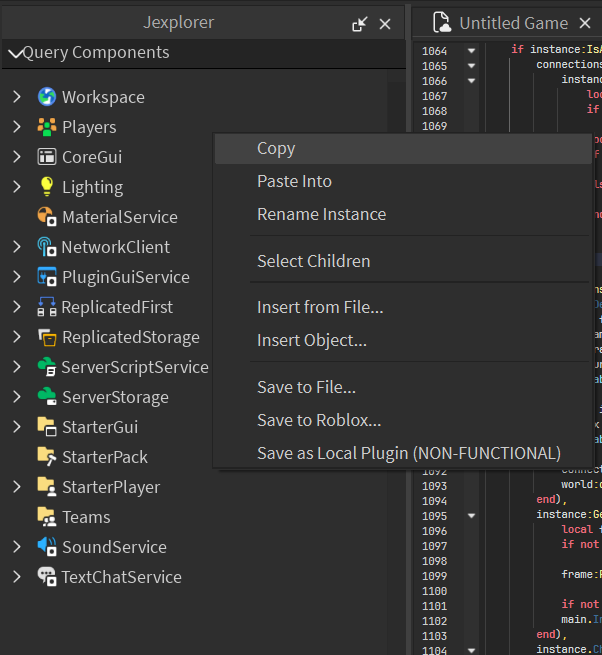The height and width of the screenshot is (655, 602).
Task: Click the ServerScriptService cloud icon
Action: [47, 367]
